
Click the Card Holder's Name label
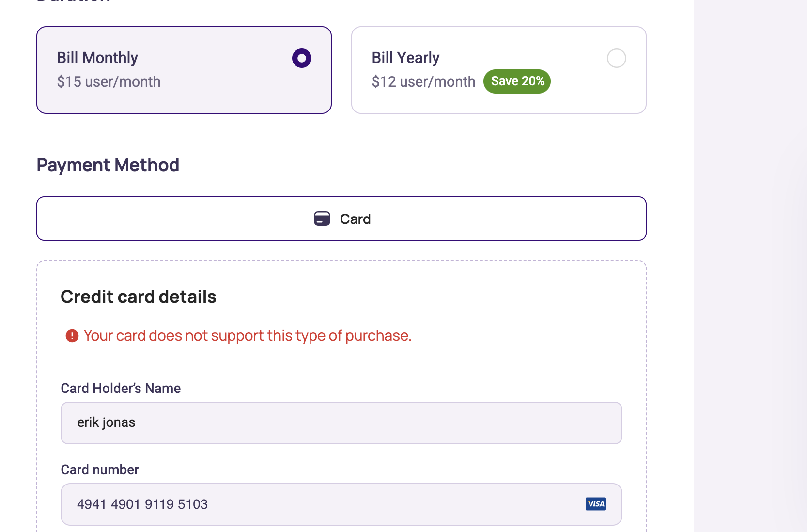pos(121,388)
